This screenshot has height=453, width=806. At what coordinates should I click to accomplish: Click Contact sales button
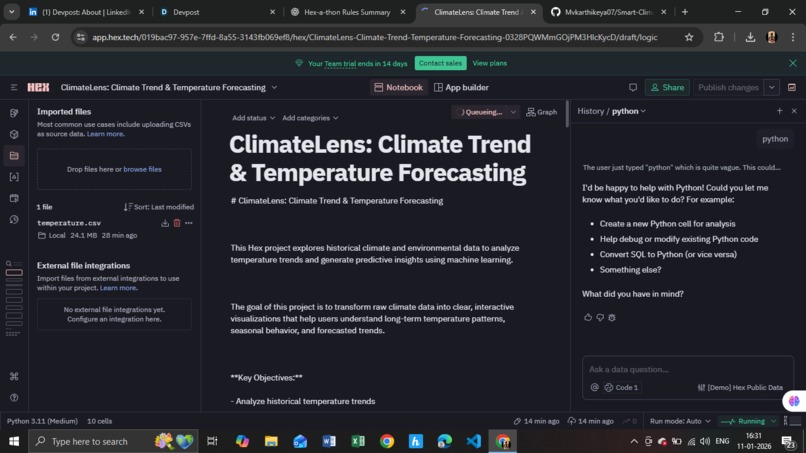441,63
